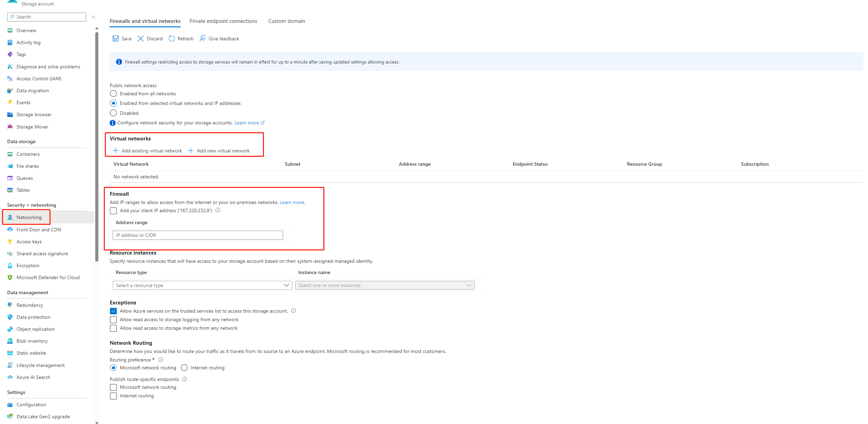The image size is (868, 424).
Task: Click the Give feedback icon
Action: [202, 39]
